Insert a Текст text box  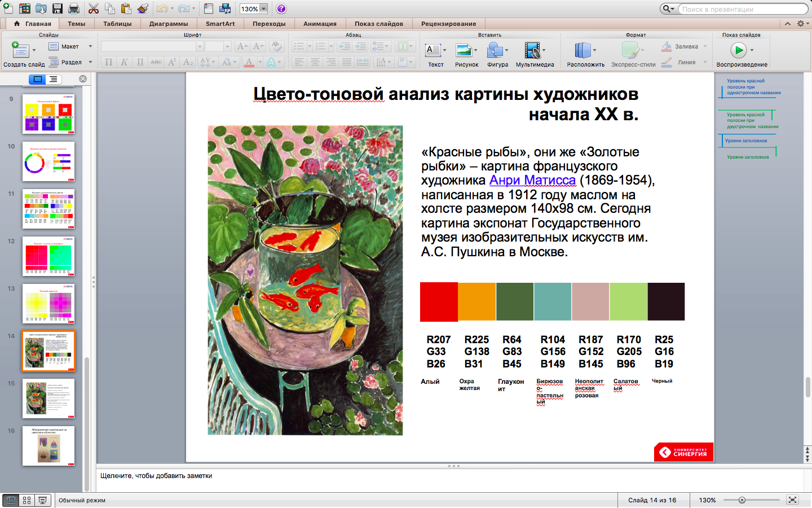433,50
